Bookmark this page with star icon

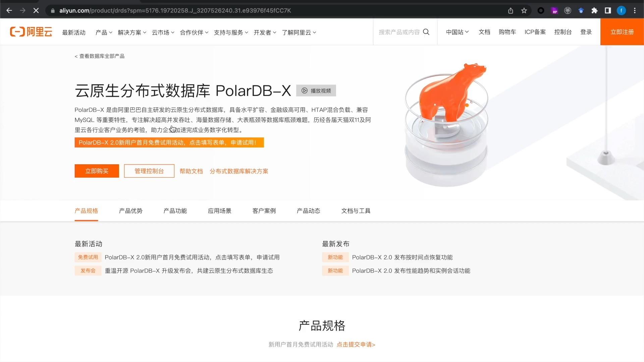point(524,11)
